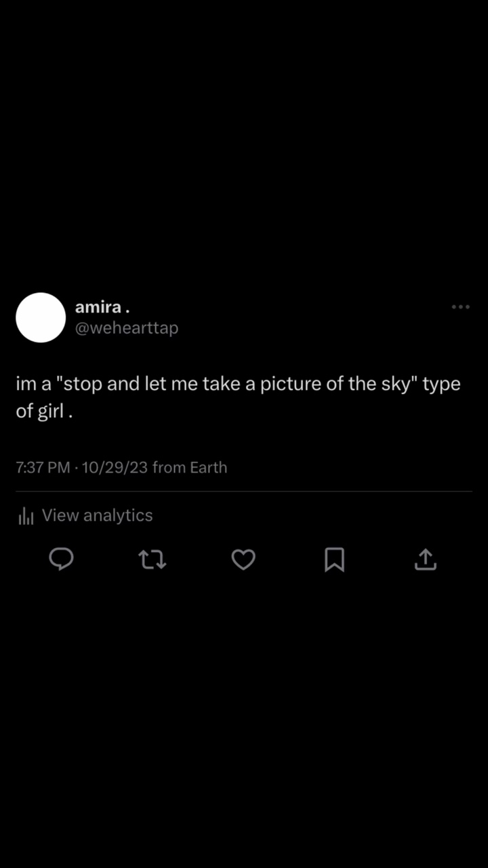Bookmark amira's tweet

(334, 559)
